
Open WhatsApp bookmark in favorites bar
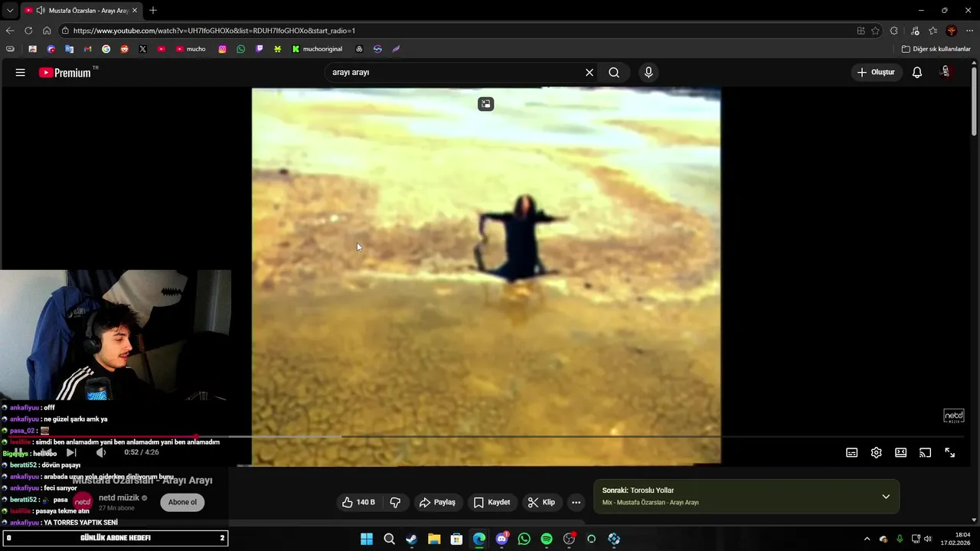click(240, 49)
